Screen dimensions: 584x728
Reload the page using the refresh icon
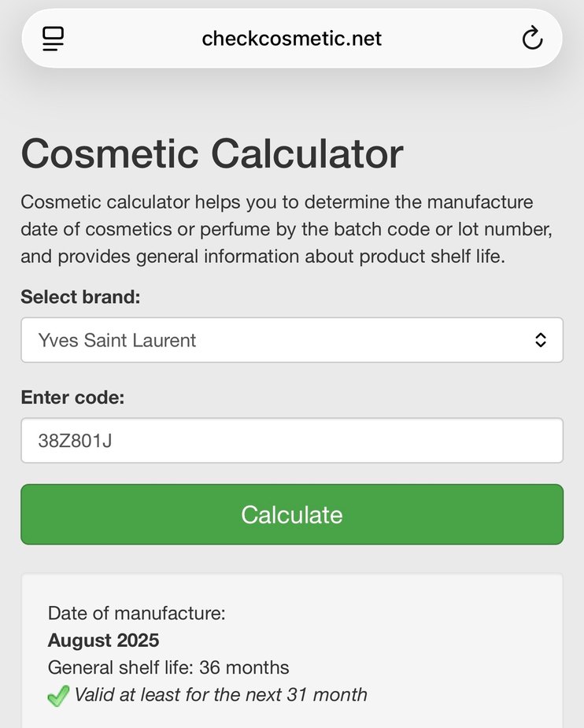[533, 38]
